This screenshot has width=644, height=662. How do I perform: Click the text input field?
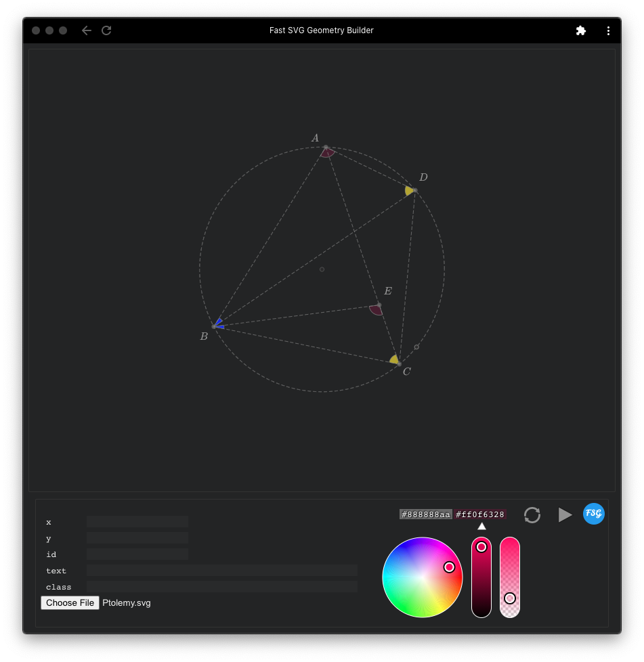click(x=221, y=571)
